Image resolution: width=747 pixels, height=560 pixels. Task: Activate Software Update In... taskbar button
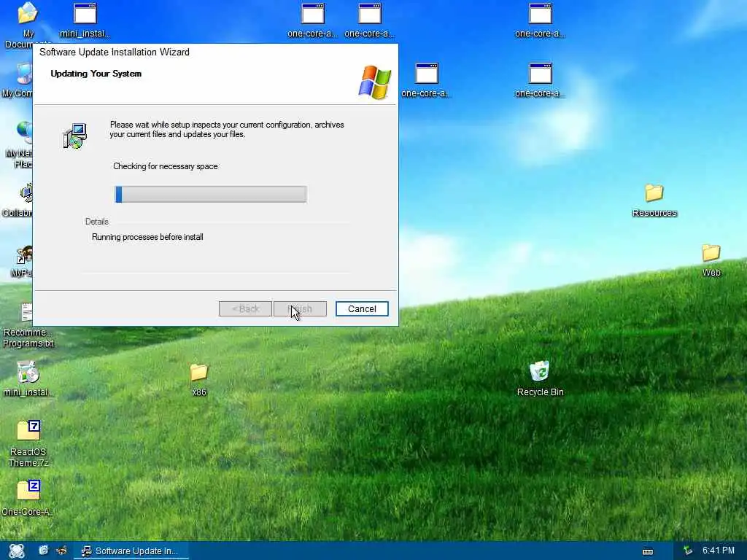pyautogui.click(x=131, y=551)
